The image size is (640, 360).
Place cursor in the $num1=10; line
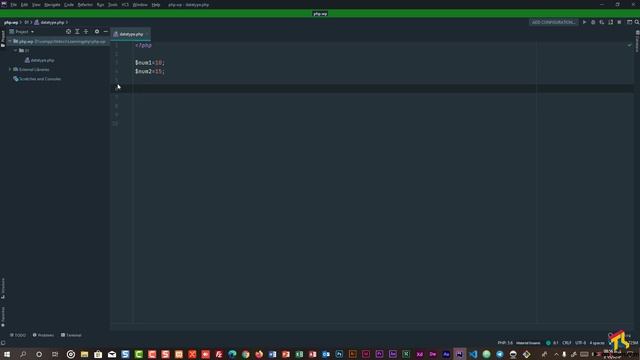pyautogui.click(x=150, y=62)
